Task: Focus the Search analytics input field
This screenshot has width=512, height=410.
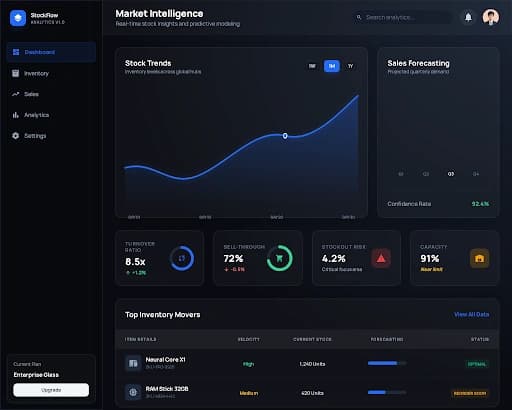Action: click(403, 17)
